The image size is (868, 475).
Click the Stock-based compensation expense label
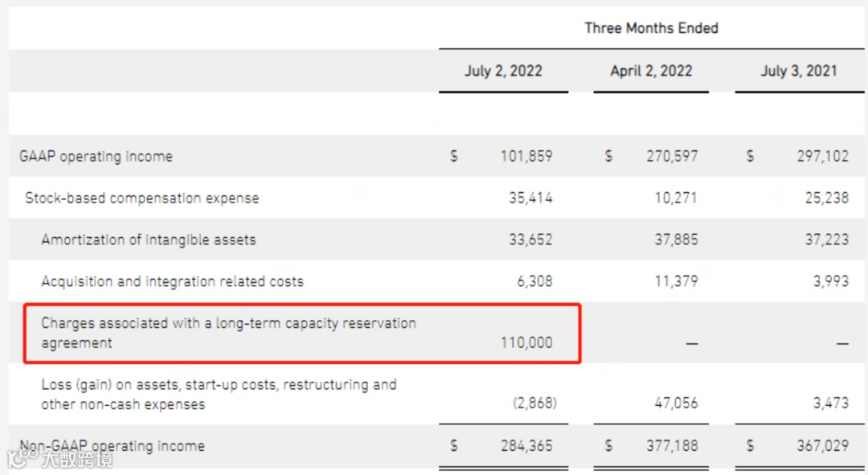point(142,198)
